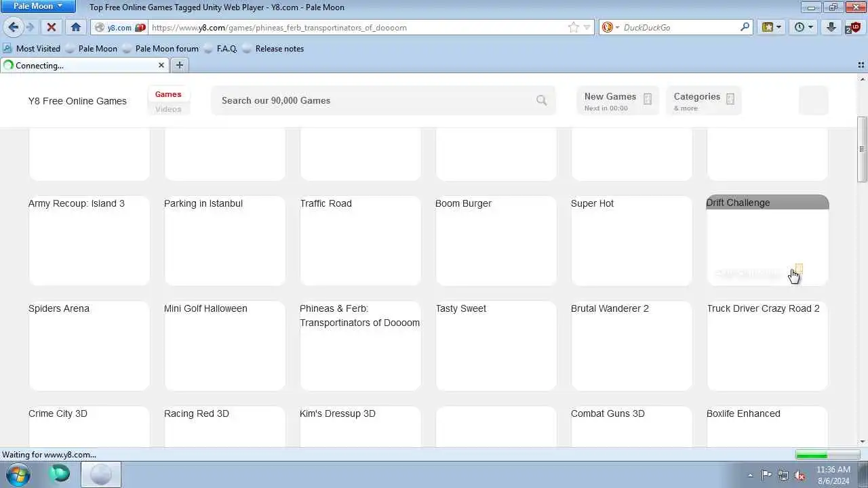
Task: Open Super Hot game
Action: [631, 241]
